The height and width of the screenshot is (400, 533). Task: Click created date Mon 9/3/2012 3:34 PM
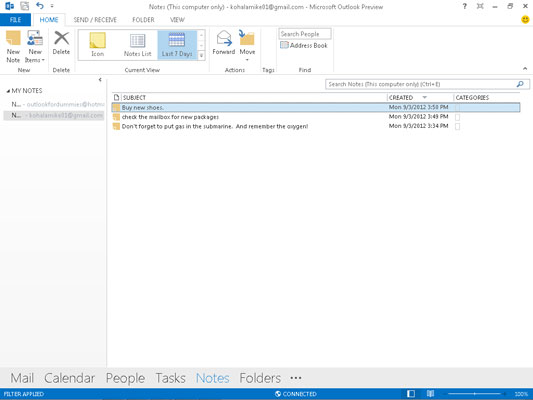[418, 126]
